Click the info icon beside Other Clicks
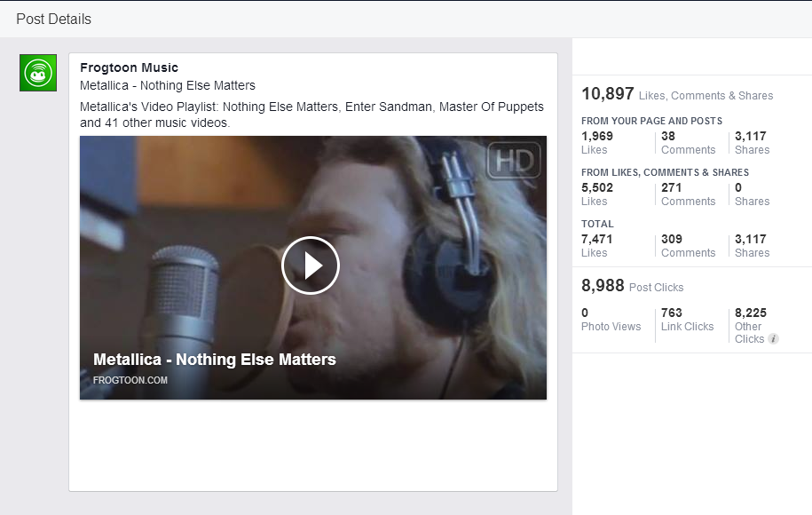Viewport: 812px width, 515px height. point(773,339)
